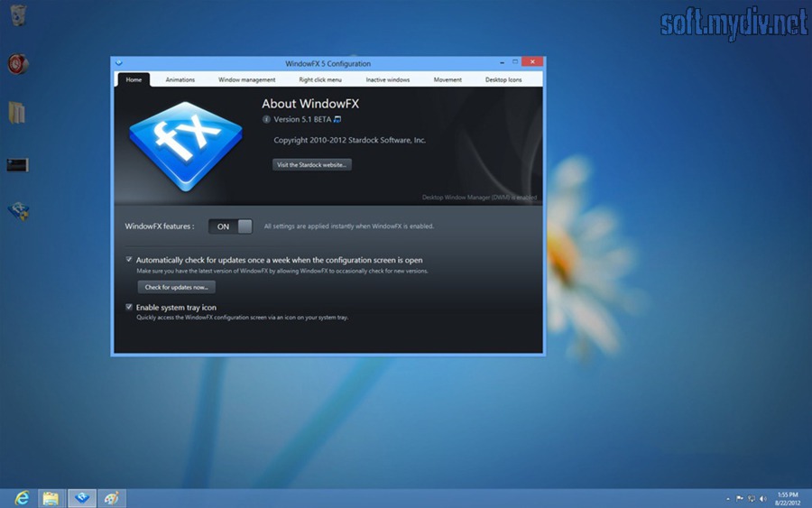The image size is (812, 508).
Task: Click the About WindowFX heading
Action: pyautogui.click(x=310, y=104)
